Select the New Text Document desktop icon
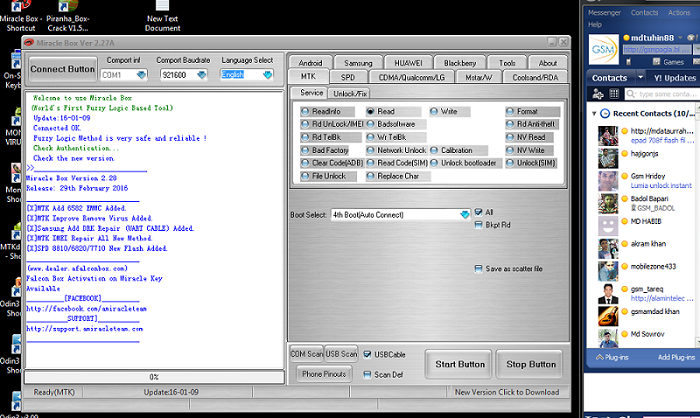This screenshot has width=700, height=418. coord(162,17)
